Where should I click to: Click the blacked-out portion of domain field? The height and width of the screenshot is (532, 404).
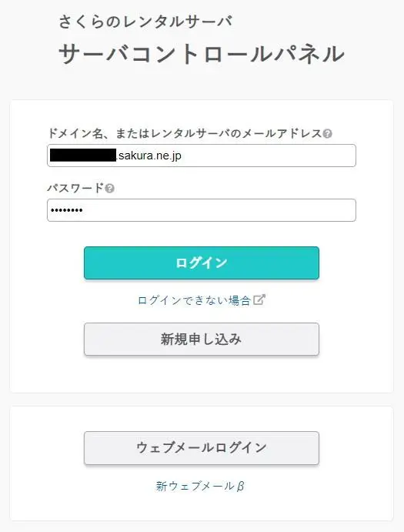(x=83, y=155)
